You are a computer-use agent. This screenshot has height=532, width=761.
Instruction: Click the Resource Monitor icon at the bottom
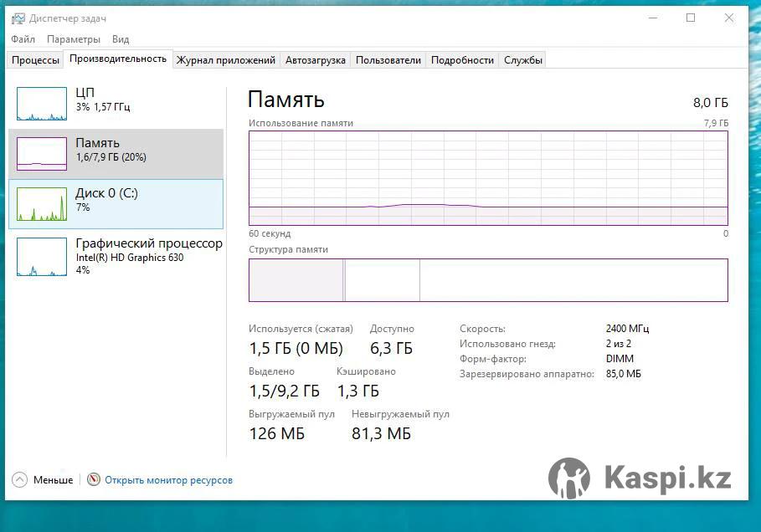(x=93, y=479)
